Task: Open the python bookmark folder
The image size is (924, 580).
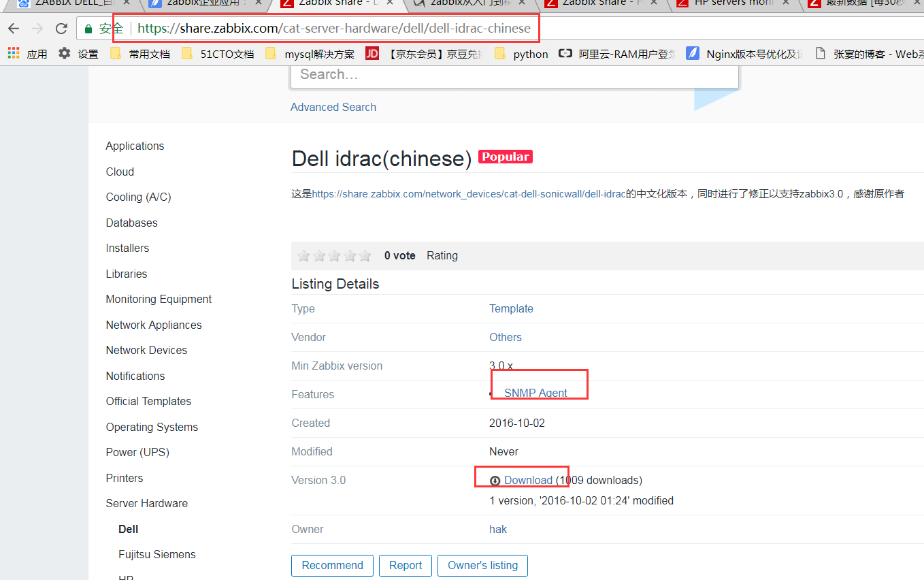Action: click(521, 54)
